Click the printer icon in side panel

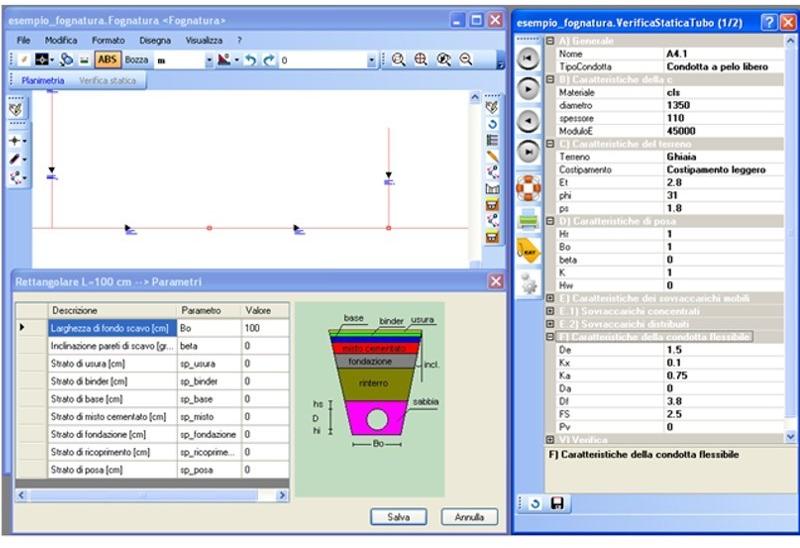click(x=528, y=220)
